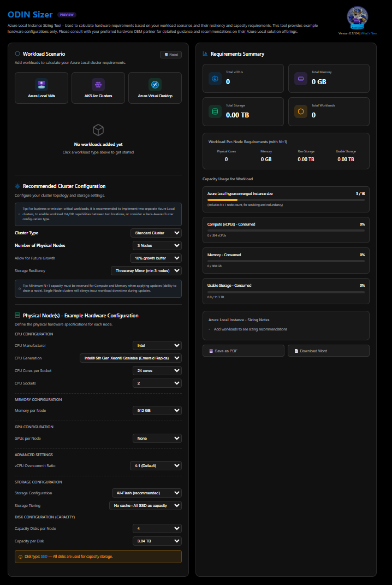This screenshot has height=585, width=392.
Task: Change the CPU Manufacturer selection
Action: coord(157,345)
